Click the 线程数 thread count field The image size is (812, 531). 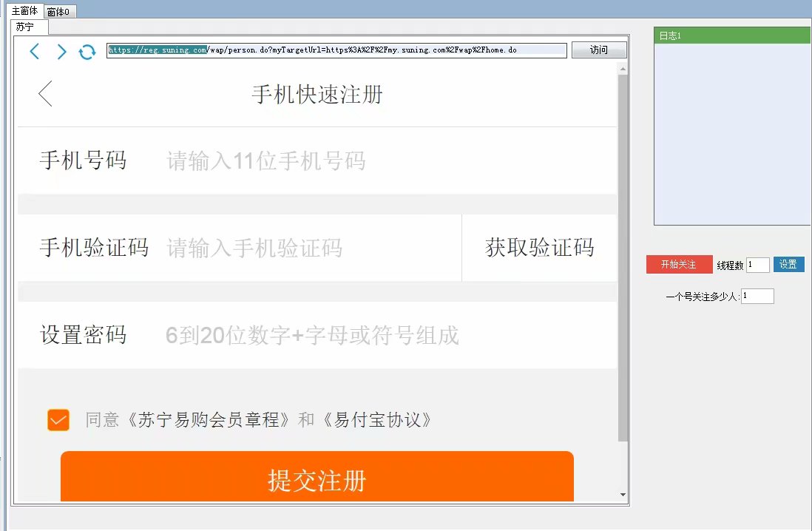point(757,265)
